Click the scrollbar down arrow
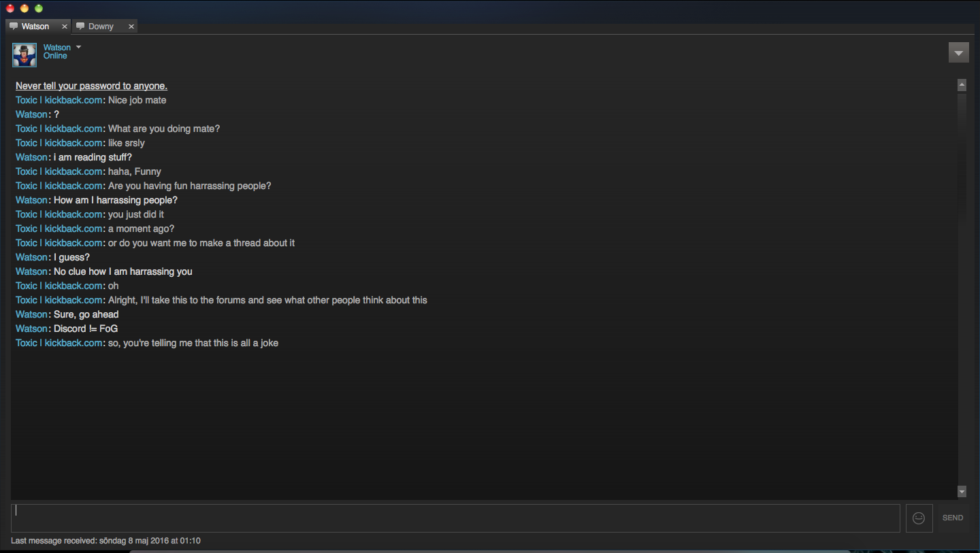 point(962,491)
